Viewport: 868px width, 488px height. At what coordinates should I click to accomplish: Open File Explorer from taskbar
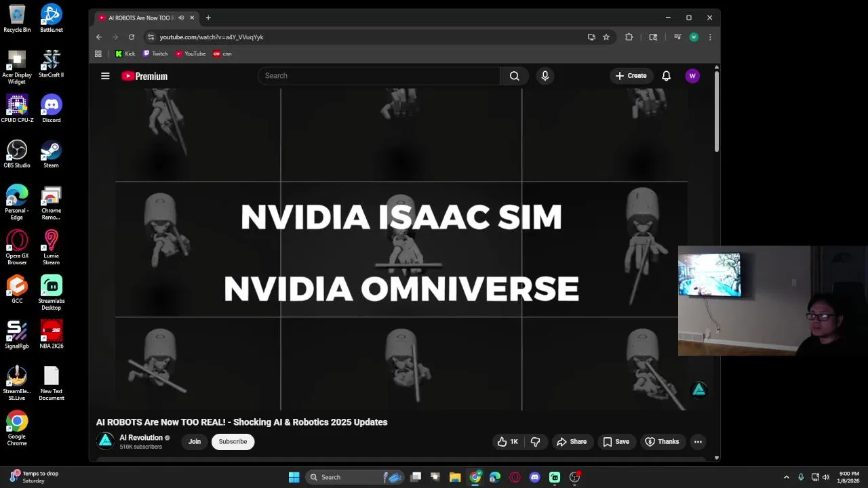[x=455, y=477]
